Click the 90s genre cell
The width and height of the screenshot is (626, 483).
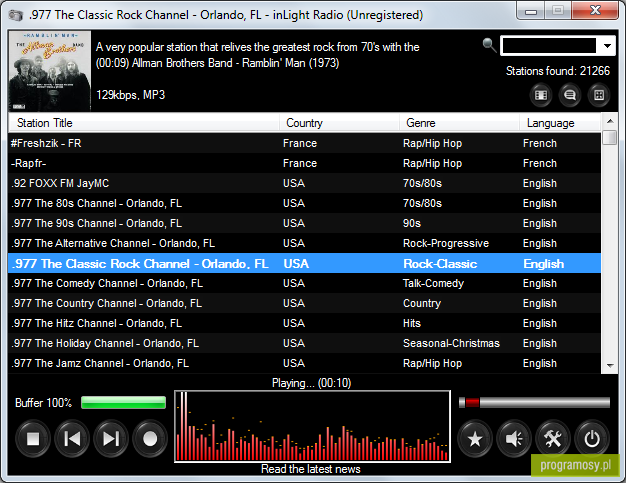click(x=412, y=223)
